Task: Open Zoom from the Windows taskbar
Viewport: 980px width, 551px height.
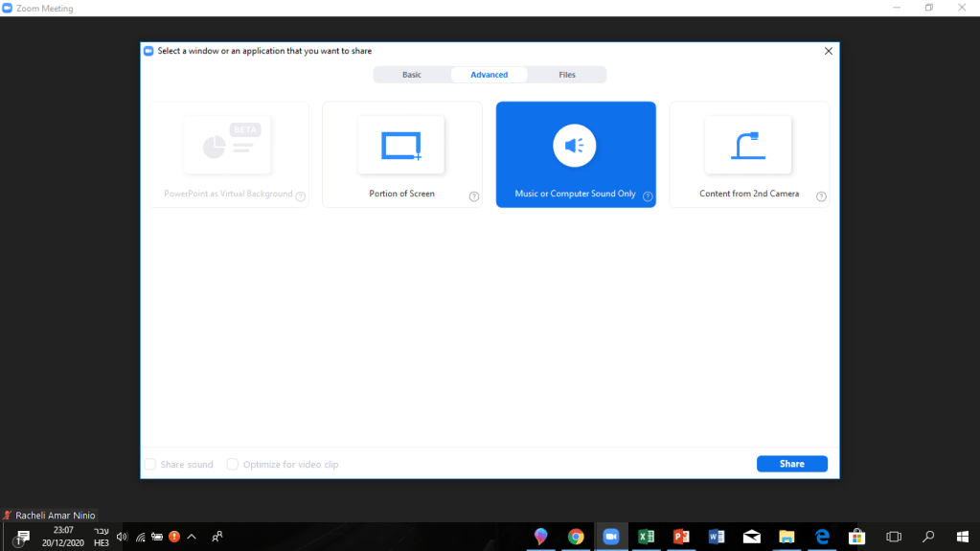Action: pos(610,537)
